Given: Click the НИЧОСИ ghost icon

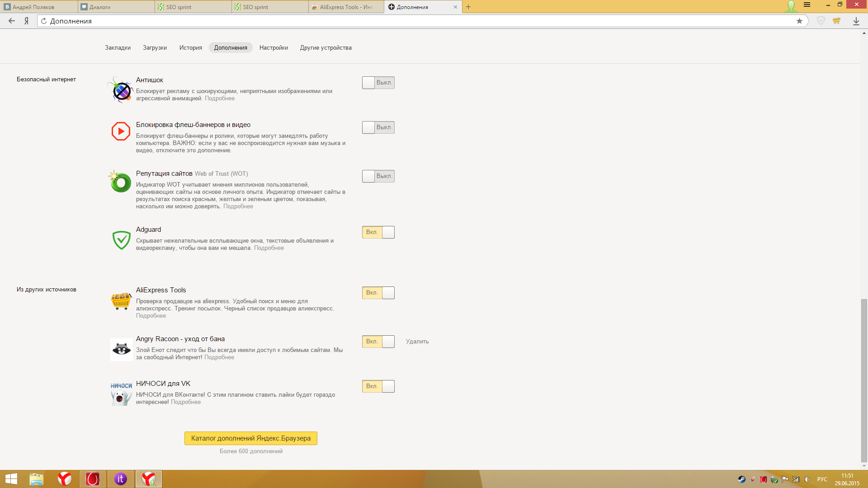Looking at the screenshot, I should pyautogui.click(x=121, y=394).
